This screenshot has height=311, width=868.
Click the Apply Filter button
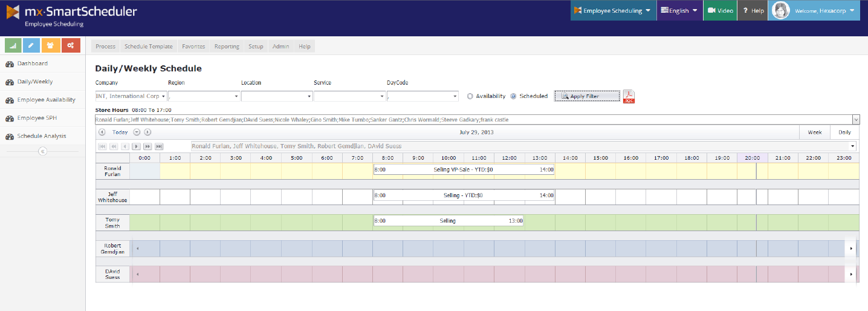pos(587,96)
